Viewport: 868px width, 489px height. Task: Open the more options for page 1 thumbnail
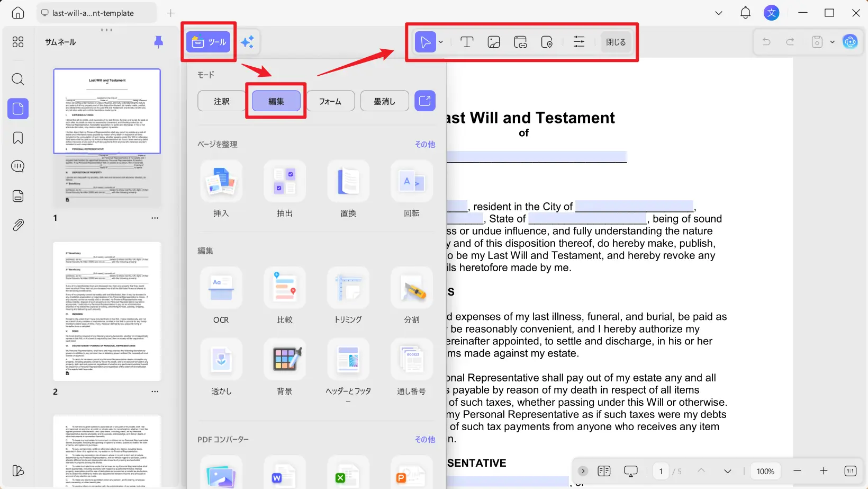coord(155,218)
